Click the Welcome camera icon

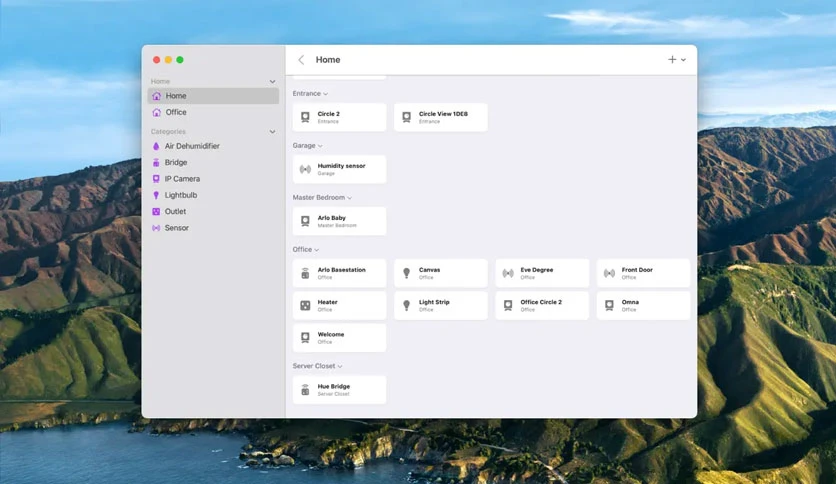(305, 338)
